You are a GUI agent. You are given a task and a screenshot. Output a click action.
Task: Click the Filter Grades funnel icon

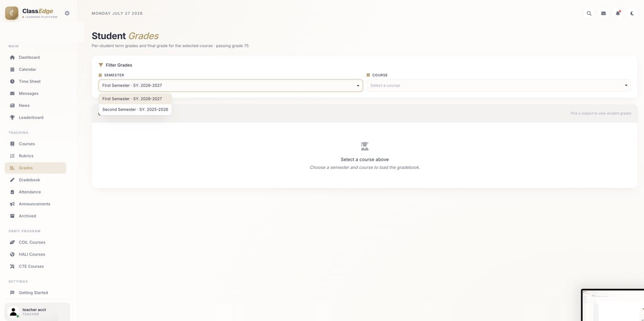[101, 65]
